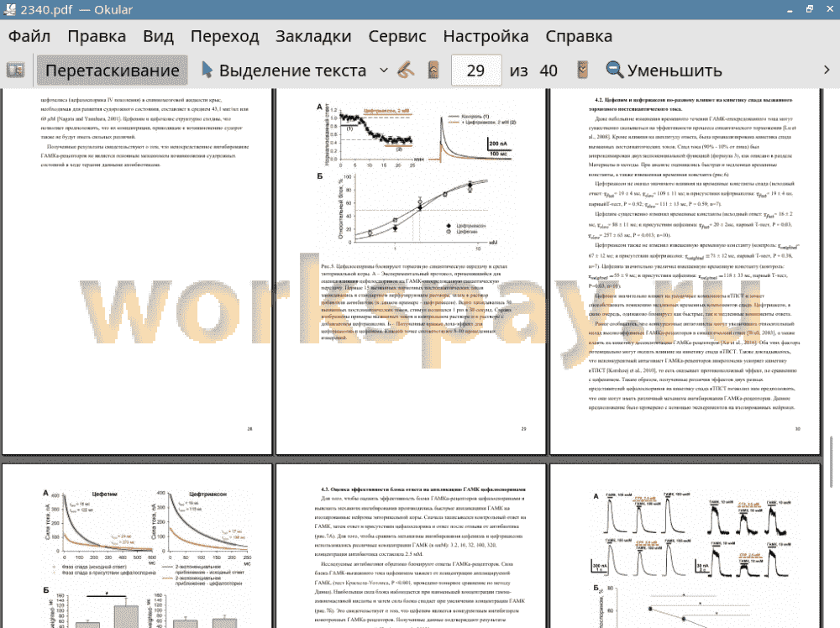This screenshot has height=628, width=840.
Task: Click the total pages label 40
Action: coord(549,71)
